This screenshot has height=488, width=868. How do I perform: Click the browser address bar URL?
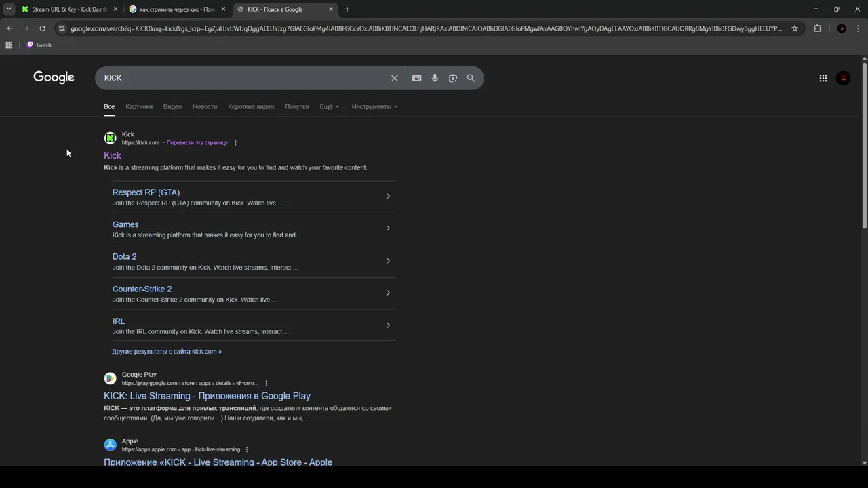pos(426,28)
